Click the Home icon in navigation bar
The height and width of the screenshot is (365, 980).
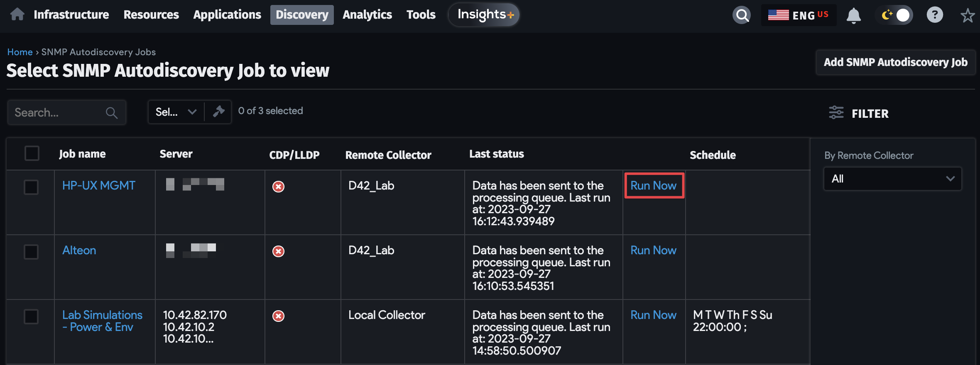(17, 15)
